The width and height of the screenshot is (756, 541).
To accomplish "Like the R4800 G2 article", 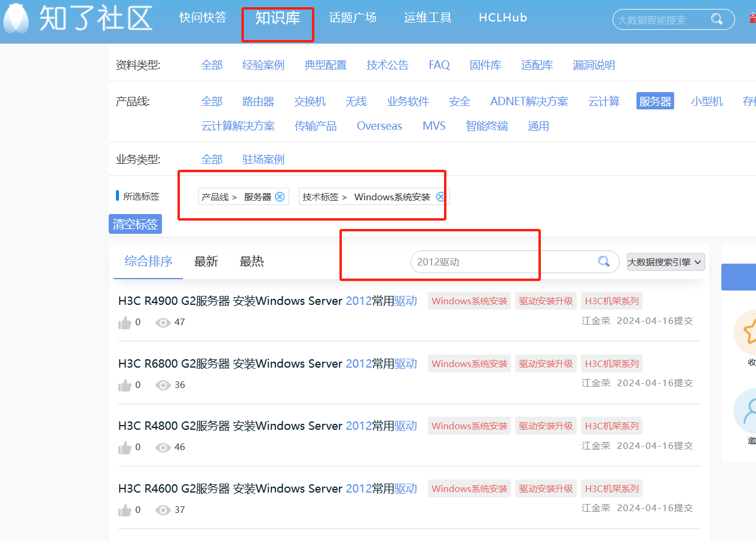I will click(x=125, y=448).
